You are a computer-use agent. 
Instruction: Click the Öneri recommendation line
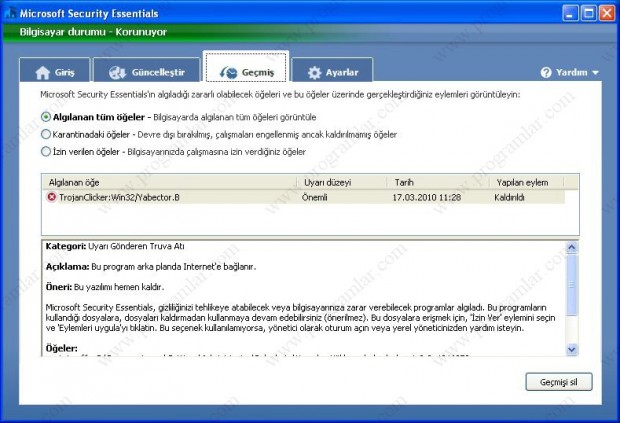tap(104, 287)
